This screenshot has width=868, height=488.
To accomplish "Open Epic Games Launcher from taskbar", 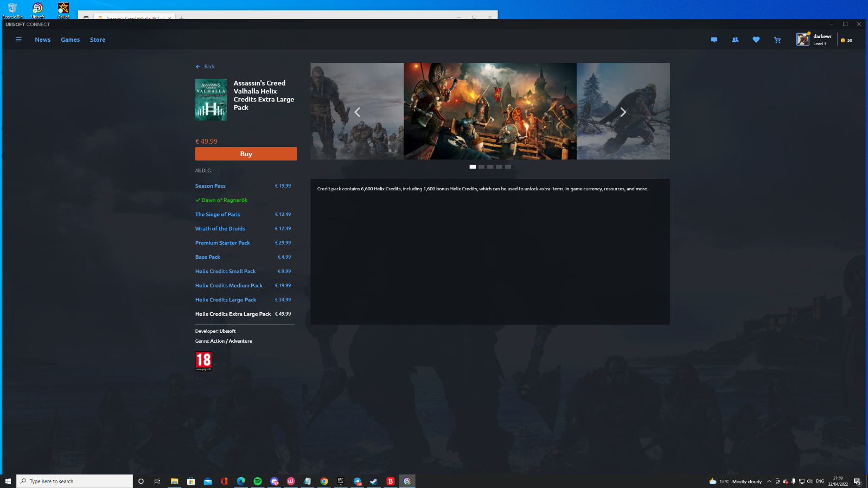I will point(341,481).
